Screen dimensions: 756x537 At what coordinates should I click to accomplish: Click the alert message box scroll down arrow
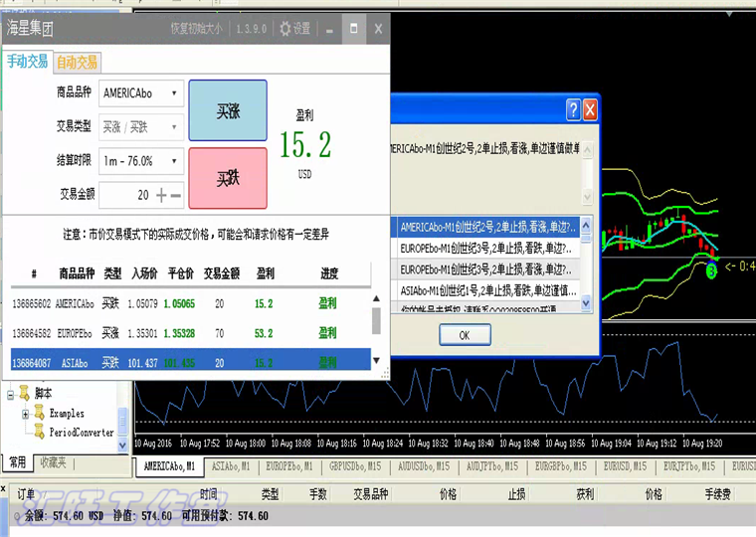click(x=587, y=196)
